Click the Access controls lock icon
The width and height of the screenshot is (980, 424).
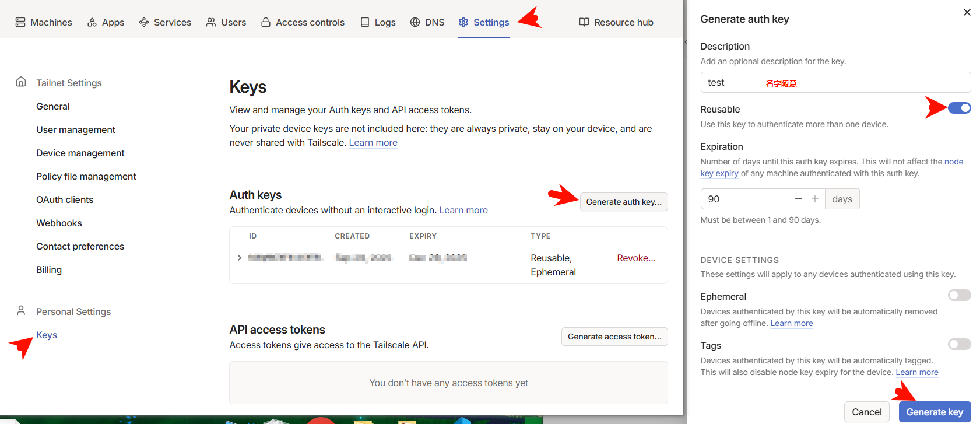(266, 22)
